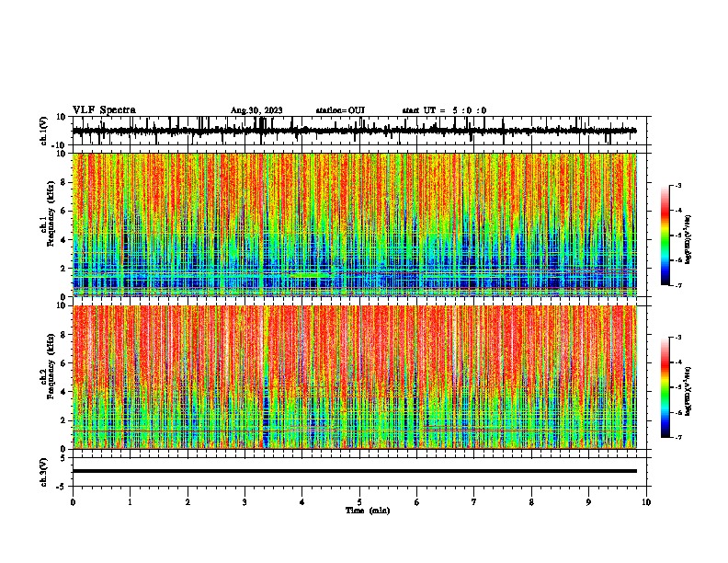Click the 'start UT = 5 : 0 : 0' label
The height and width of the screenshot is (563, 728).
[444, 110]
